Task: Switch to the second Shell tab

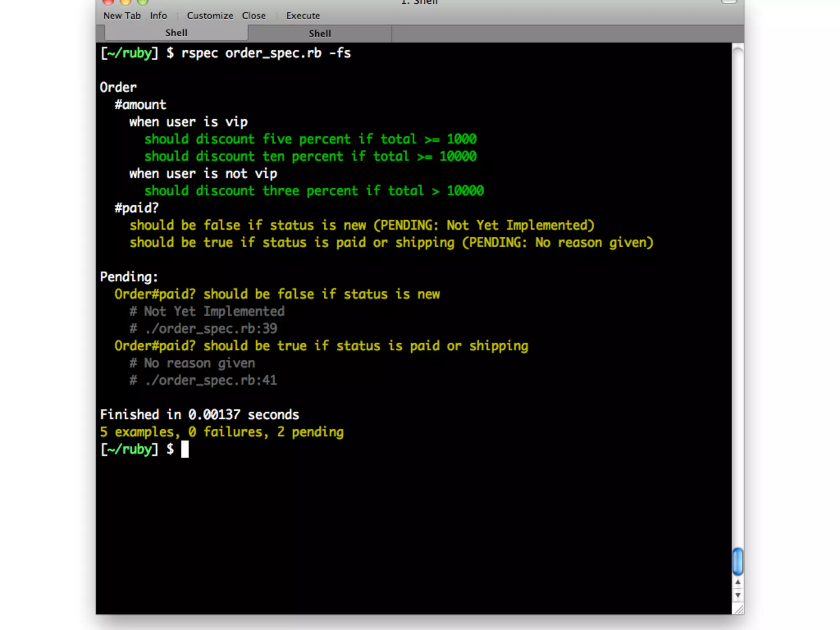Action: [x=320, y=34]
